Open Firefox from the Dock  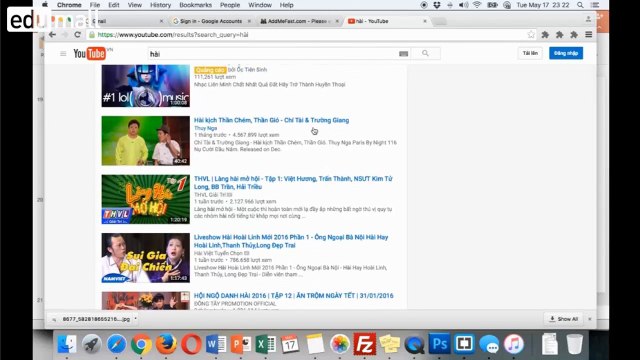(166, 344)
